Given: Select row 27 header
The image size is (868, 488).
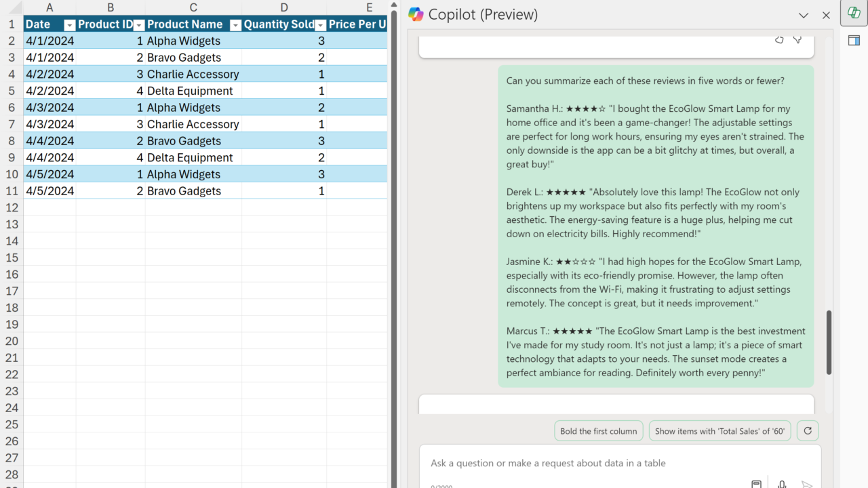Looking at the screenshot, I should coord(12,457).
